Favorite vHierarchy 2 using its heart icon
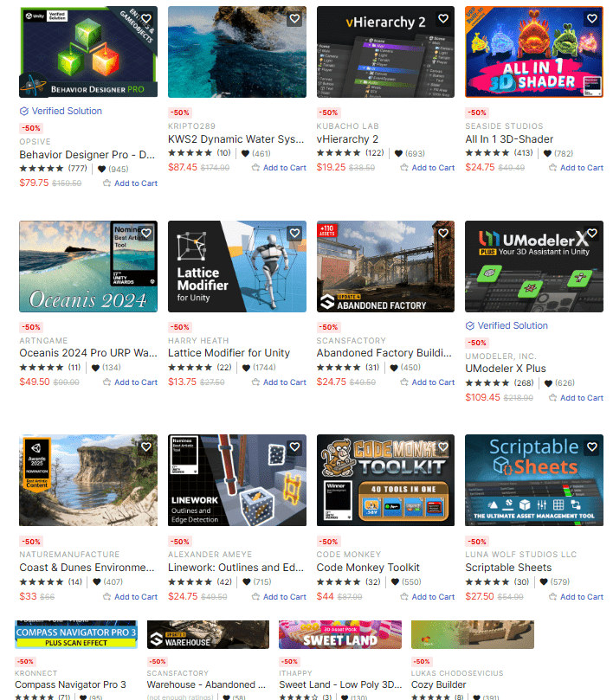Screen dimensions: 613x700 pos(442,19)
